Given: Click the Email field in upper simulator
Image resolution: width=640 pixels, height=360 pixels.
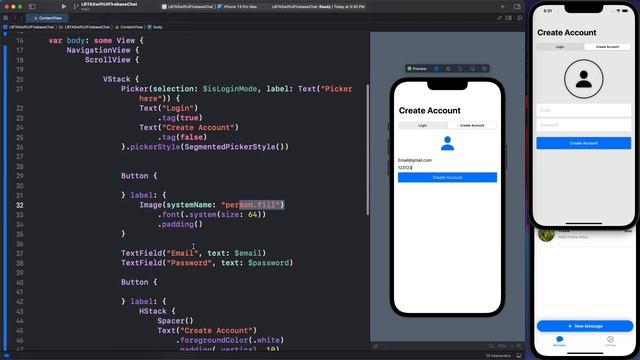Looking at the screenshot, I should (x=583, y=110).
